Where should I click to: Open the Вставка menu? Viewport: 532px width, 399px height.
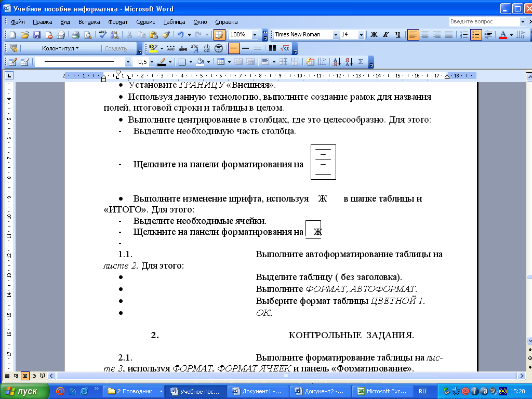point(89,22)
